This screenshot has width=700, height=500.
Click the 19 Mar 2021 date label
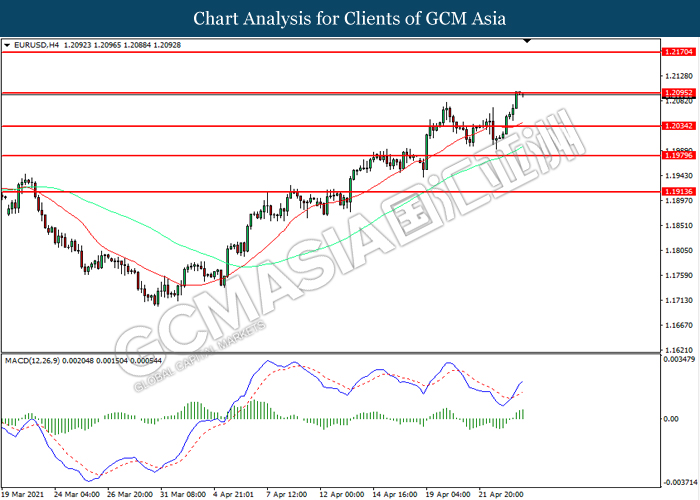(23, 494)
